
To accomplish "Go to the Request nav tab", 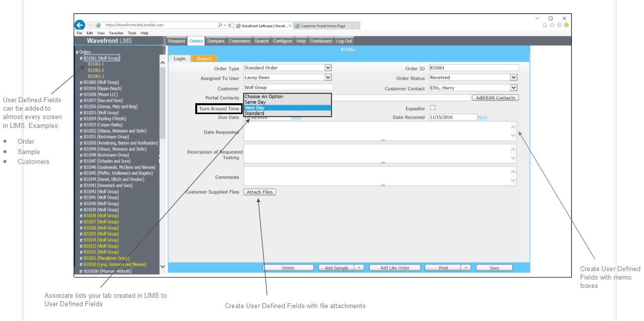I will pos(176,41).
